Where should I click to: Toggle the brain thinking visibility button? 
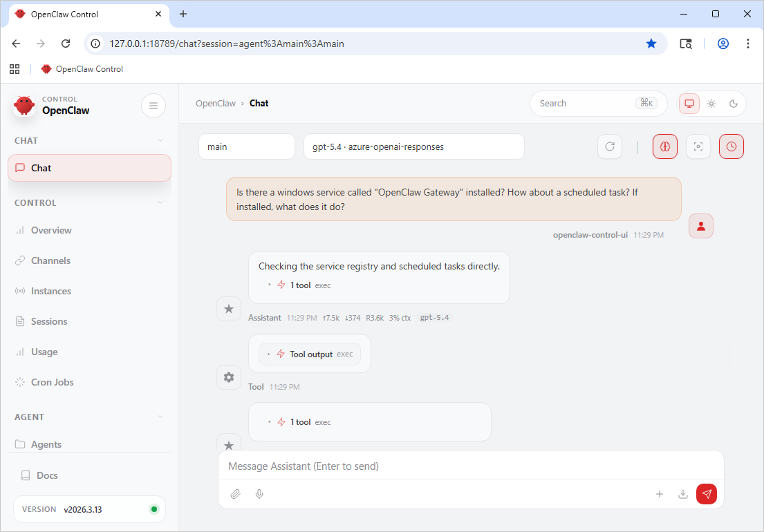click(664, 146)
